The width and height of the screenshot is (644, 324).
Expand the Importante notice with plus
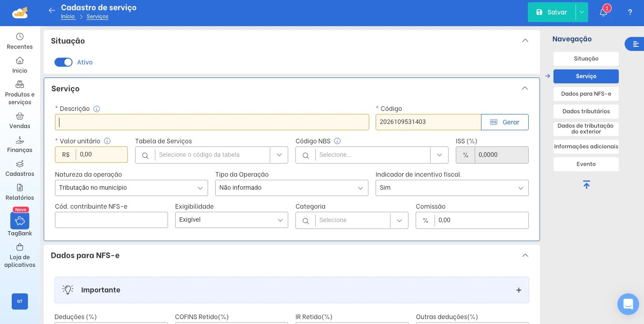pyautogui.click(x=519, y=290)
